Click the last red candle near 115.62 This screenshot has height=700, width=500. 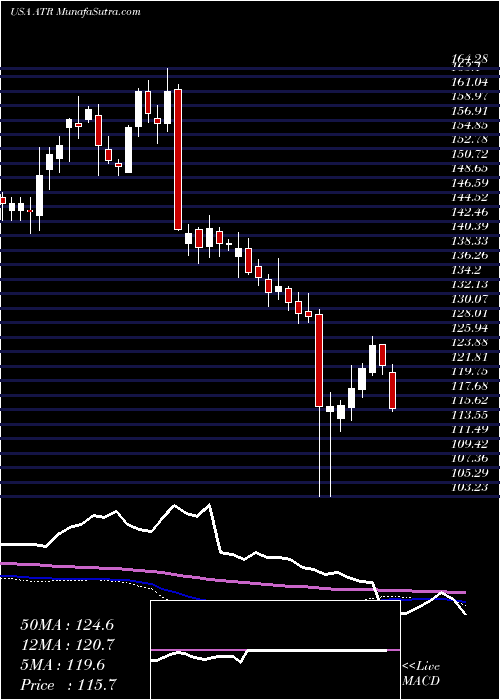[x=392, y=390]
